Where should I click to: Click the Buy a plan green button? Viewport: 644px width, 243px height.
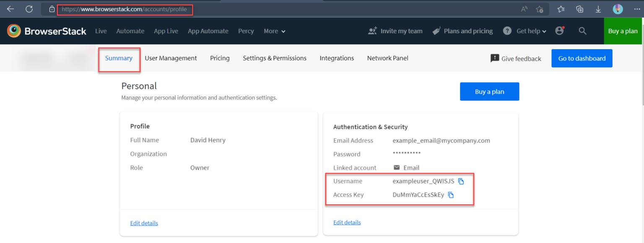(623, 31)
